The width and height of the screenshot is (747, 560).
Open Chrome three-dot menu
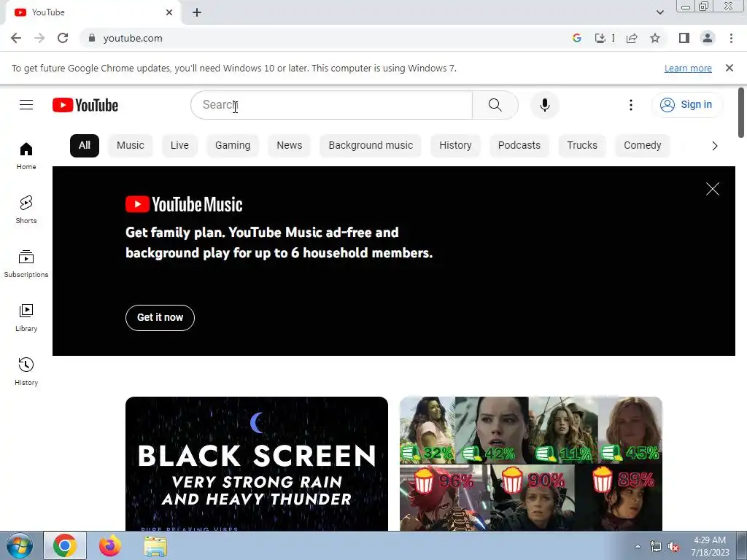[x=731, y=38]
